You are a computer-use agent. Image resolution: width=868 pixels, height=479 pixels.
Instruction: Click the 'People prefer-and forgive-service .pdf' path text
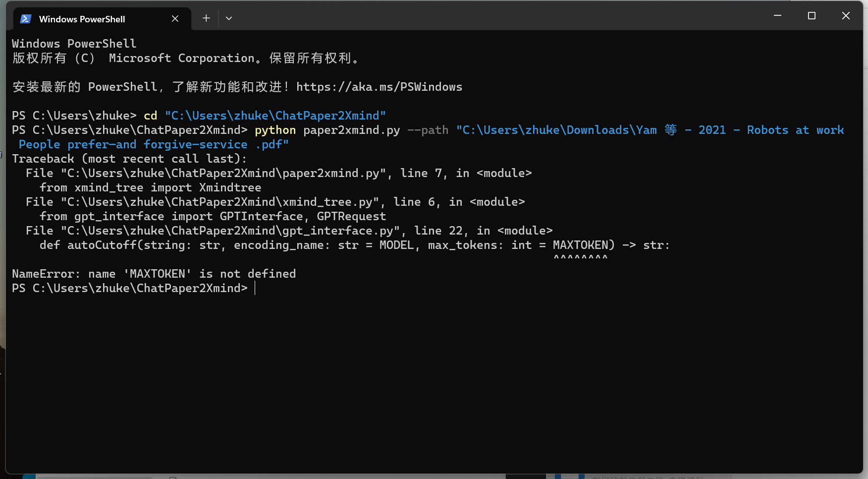click(x=154, y=144)
